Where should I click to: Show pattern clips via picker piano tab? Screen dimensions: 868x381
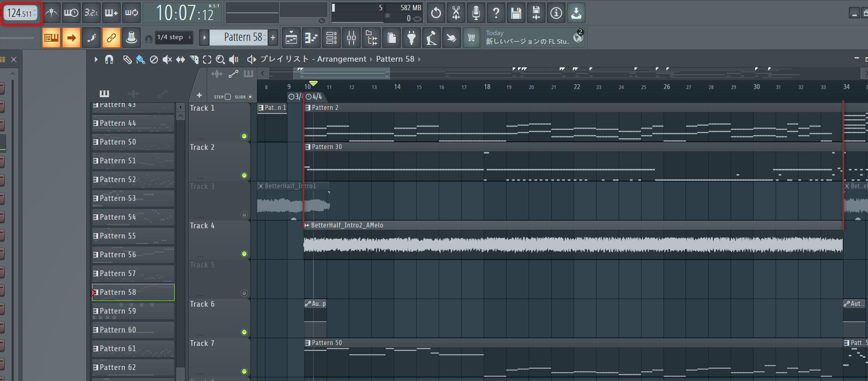(105, 94)
